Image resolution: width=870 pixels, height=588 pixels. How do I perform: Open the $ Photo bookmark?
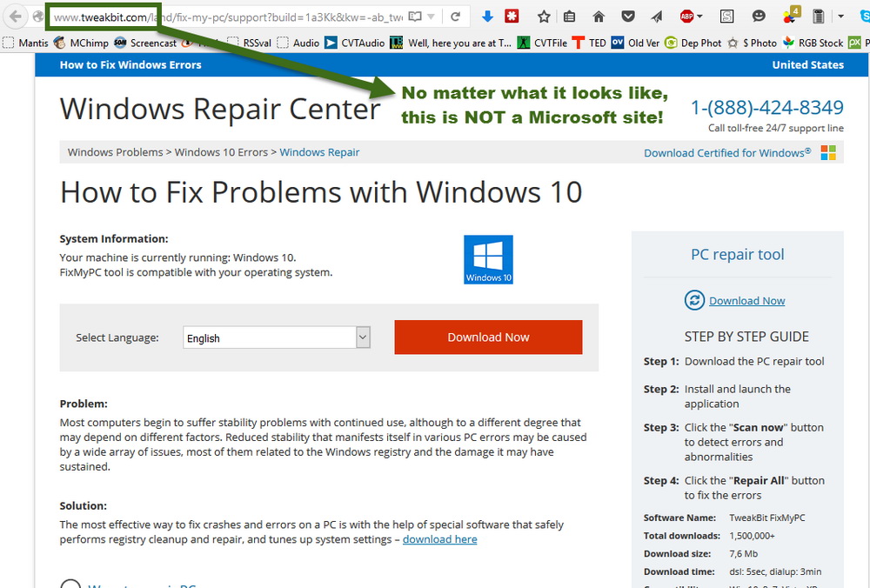pos(753,43)
